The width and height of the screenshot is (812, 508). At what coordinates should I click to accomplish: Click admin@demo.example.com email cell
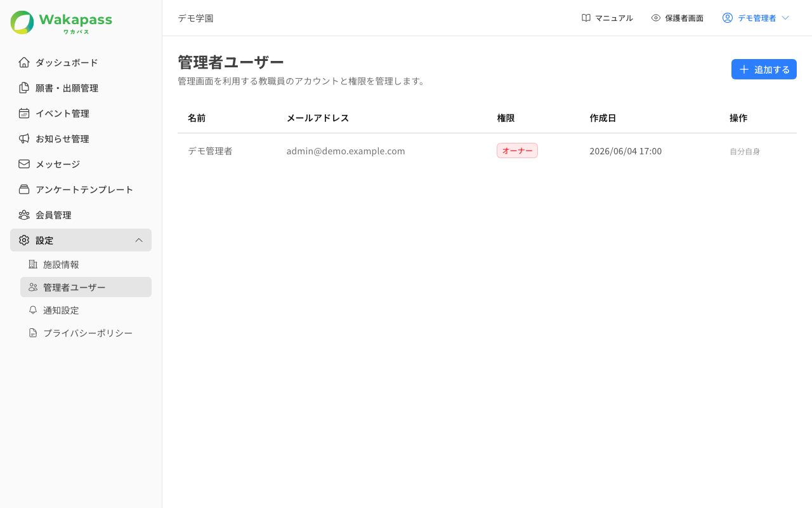point(346,151)
